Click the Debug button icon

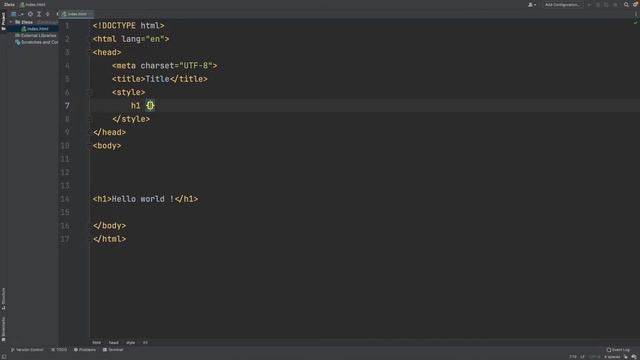click(x=598, y=4)
